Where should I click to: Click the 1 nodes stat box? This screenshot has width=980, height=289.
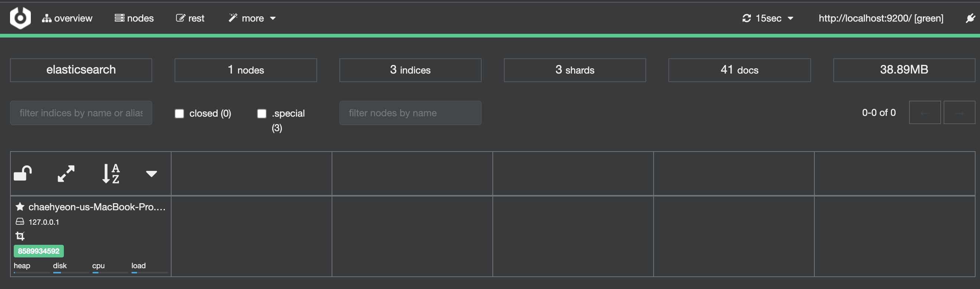pos(246,70)
